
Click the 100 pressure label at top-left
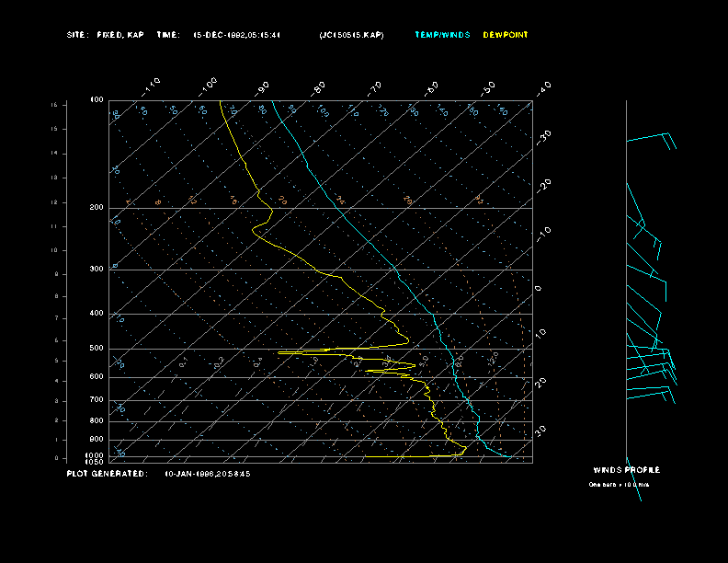coord(96,99)
